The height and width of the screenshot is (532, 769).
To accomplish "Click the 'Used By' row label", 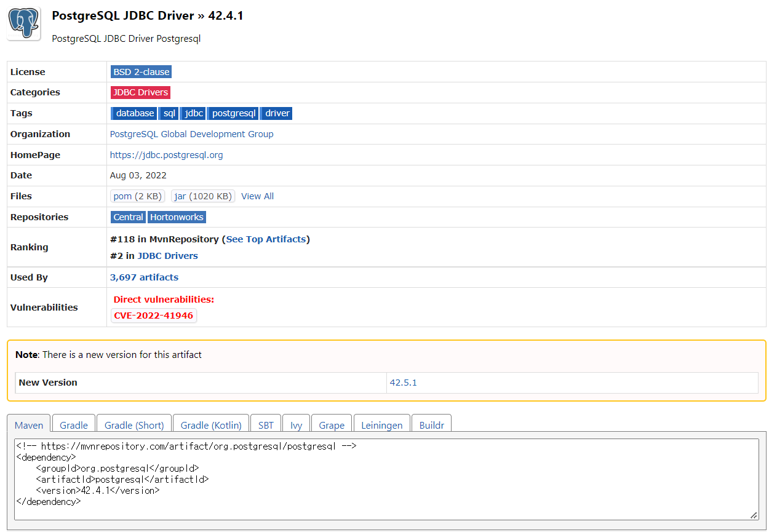I will [29, 277].
